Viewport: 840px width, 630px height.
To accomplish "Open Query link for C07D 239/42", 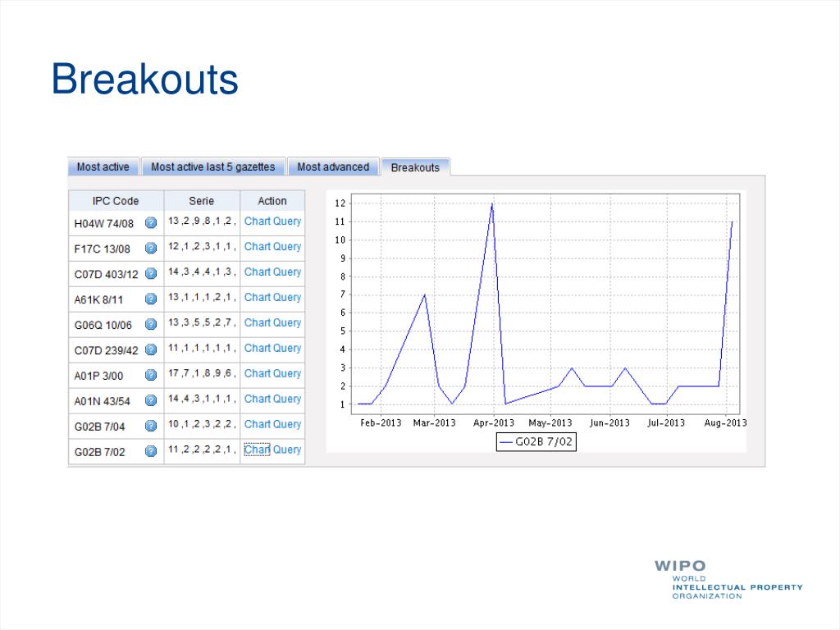I will 287,348.
